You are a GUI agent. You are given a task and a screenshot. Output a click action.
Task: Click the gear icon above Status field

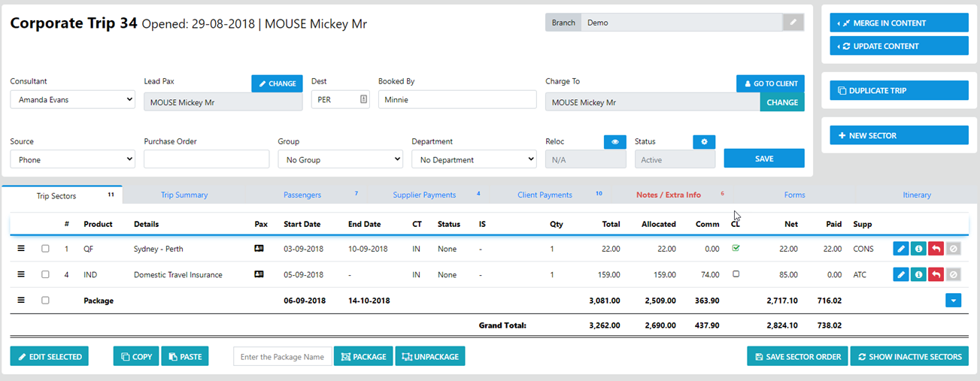click(x=704, y=141)
